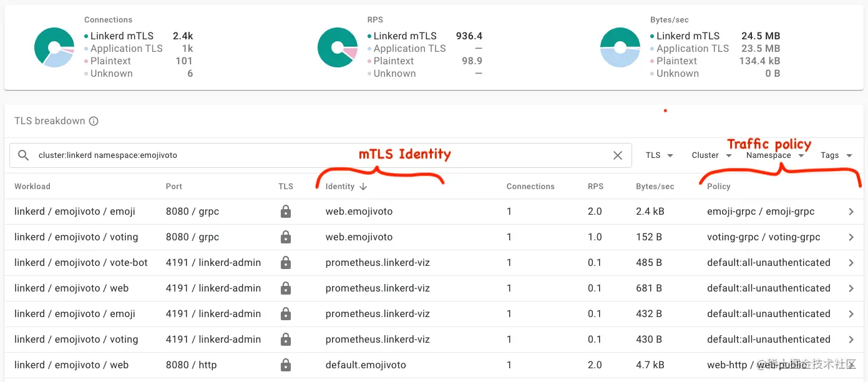Sort by the Workload column header

(32, 187)
